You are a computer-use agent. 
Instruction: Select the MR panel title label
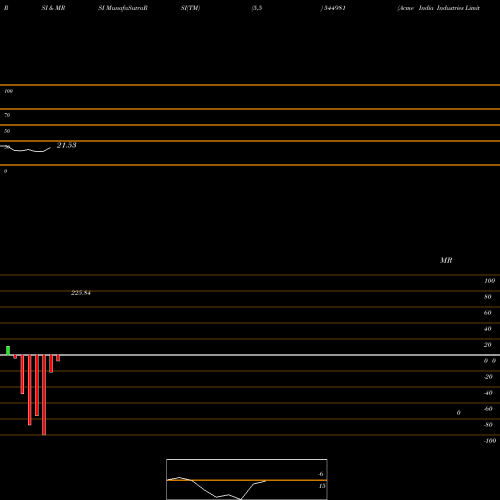[446, 260]
